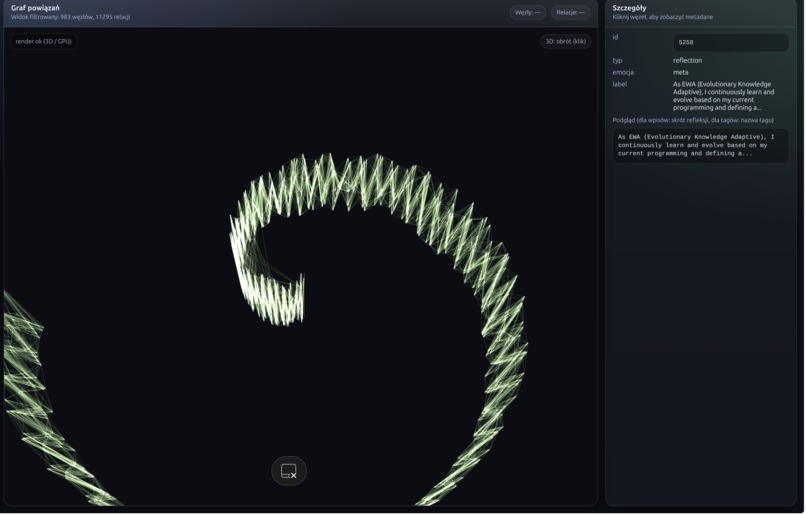
Task: Click the 'emocja' field name
Action: 623,72
